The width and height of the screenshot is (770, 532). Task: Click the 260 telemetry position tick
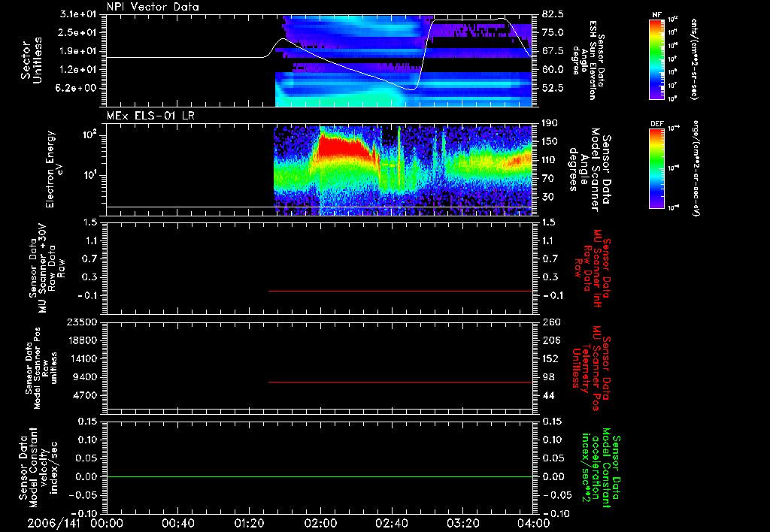coord(550,322)
